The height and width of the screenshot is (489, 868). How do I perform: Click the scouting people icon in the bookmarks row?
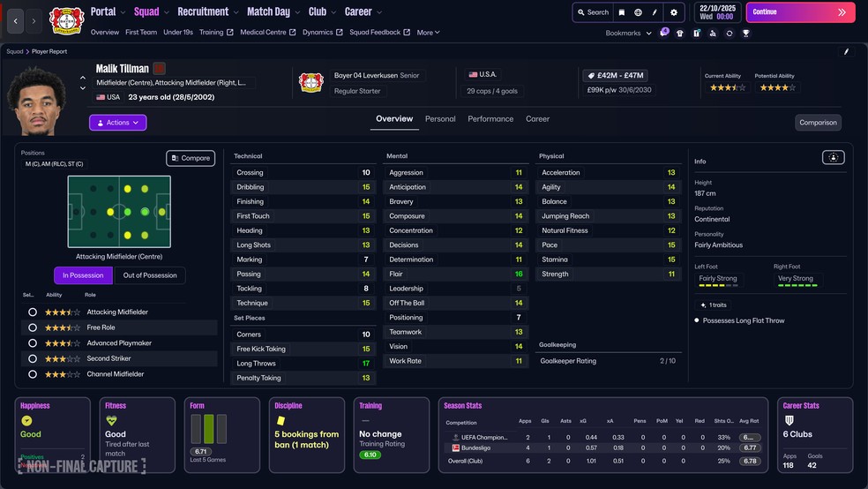[x=713, y=34]
